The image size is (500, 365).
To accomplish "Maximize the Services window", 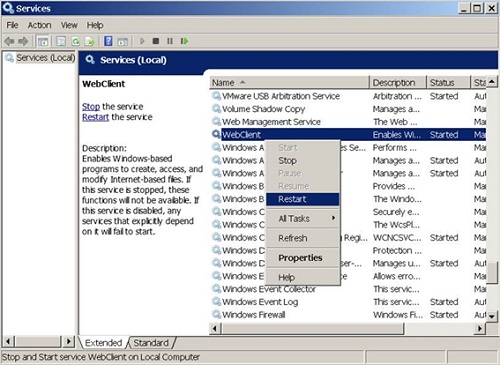I will pos(477,8).
